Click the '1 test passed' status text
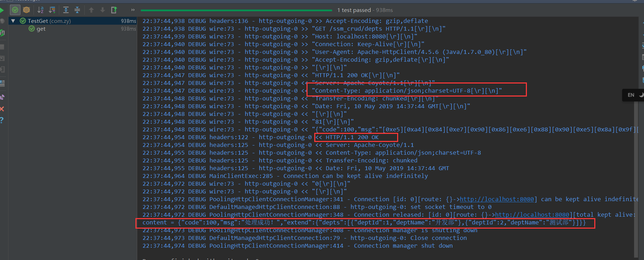The image size is (644, 260). 354,10
